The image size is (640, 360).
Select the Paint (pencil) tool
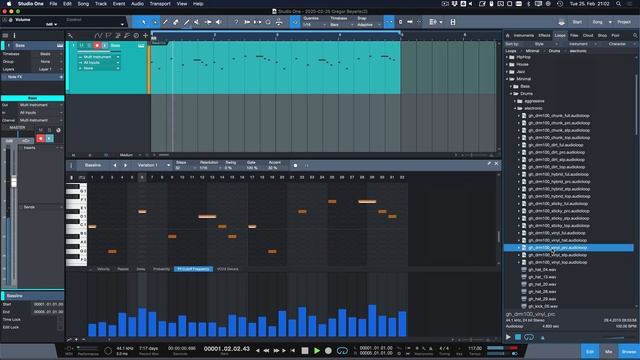pyautogui.click(x=165, y=22)
